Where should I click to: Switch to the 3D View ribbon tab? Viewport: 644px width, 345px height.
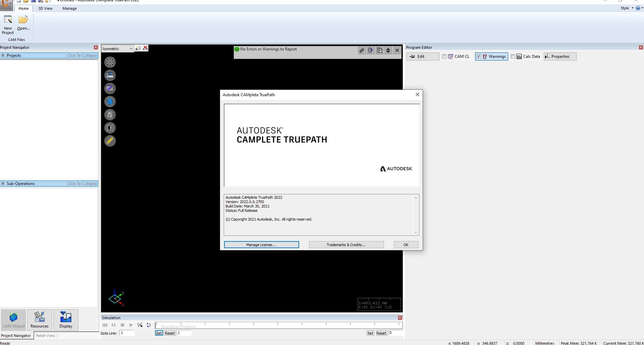[45, 8]
